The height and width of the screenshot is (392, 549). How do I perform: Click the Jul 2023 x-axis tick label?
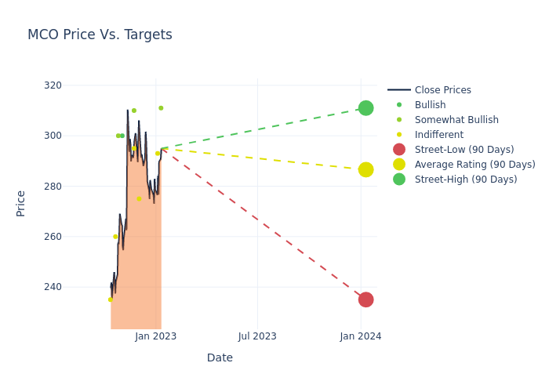click(257, 336)
